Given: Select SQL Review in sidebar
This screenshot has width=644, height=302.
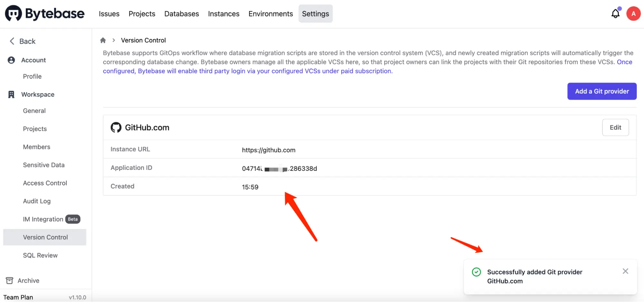Looking at the screenshot, I should (x=40, y=255).
